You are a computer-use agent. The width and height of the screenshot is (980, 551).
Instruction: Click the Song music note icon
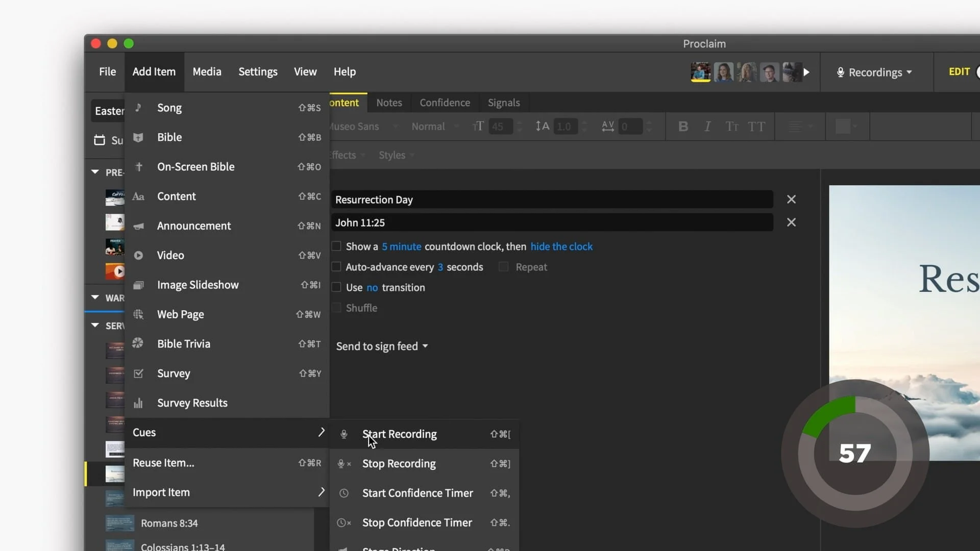point(138,108)
